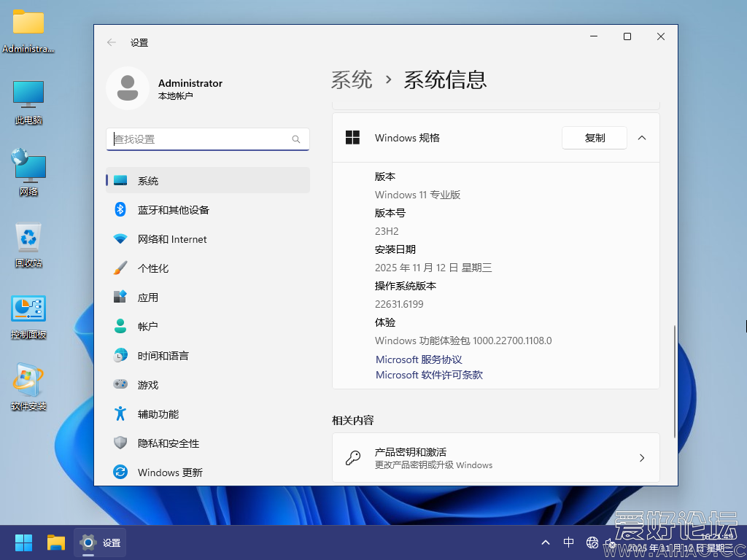The height and width of the screenshot is (560, 747).
Task: Click the search magnifier icon
Action: point(296,139)
